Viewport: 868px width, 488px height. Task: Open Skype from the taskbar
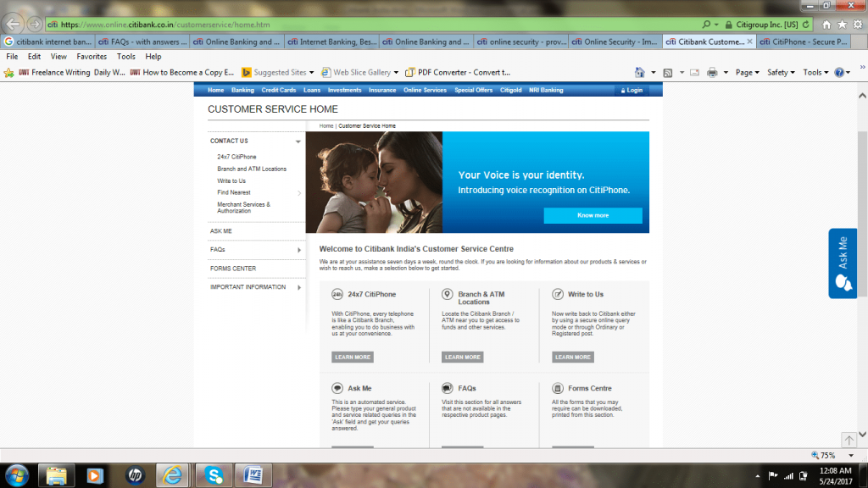click(x=214, y=475)
